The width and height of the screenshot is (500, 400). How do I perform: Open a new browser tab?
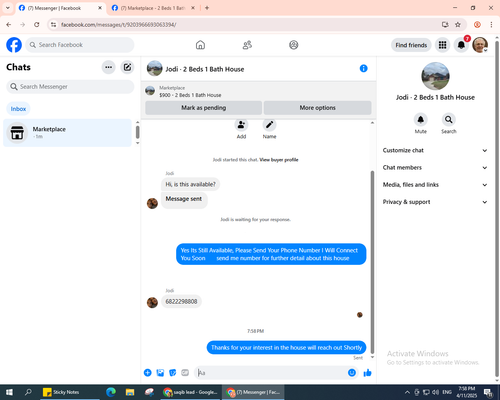tap(207, 8)
